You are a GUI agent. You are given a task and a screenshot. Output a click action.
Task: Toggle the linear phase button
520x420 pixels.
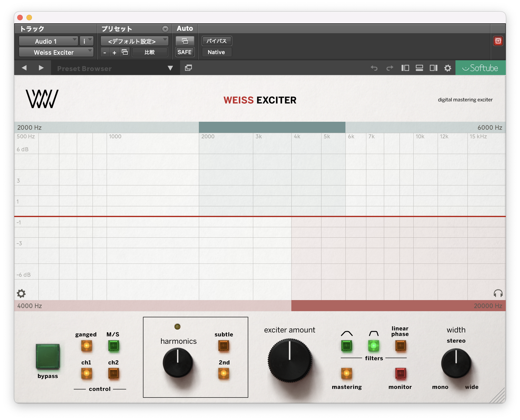[x=400, y=346]
